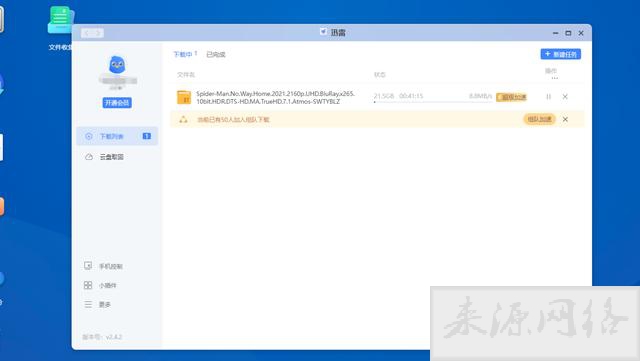Viewport: 640px width, 361px height.
Task: Click the Spider-Man download file icon
Action: tap(184, 97)
